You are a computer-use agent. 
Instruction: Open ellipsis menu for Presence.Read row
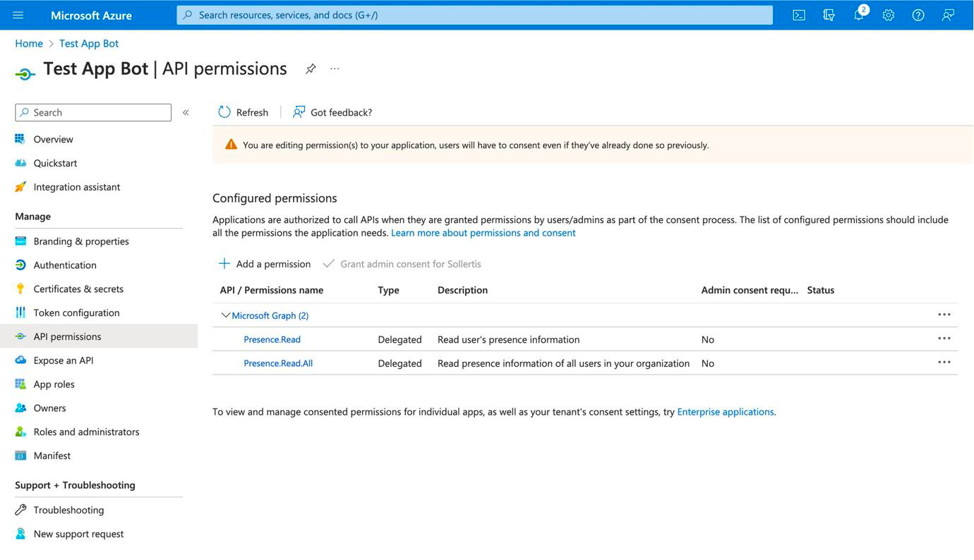[x=944, y=339]
